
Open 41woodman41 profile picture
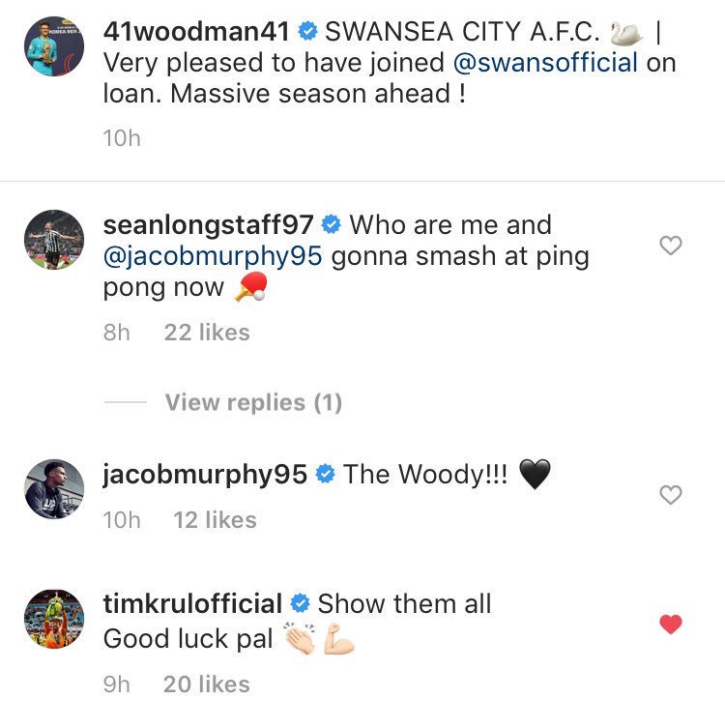(54, 46)
